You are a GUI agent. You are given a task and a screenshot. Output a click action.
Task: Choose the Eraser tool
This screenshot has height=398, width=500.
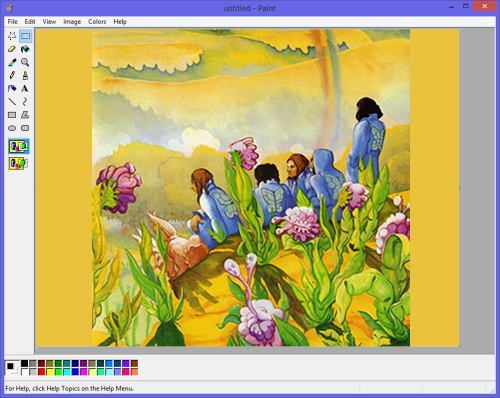[12, 49]
